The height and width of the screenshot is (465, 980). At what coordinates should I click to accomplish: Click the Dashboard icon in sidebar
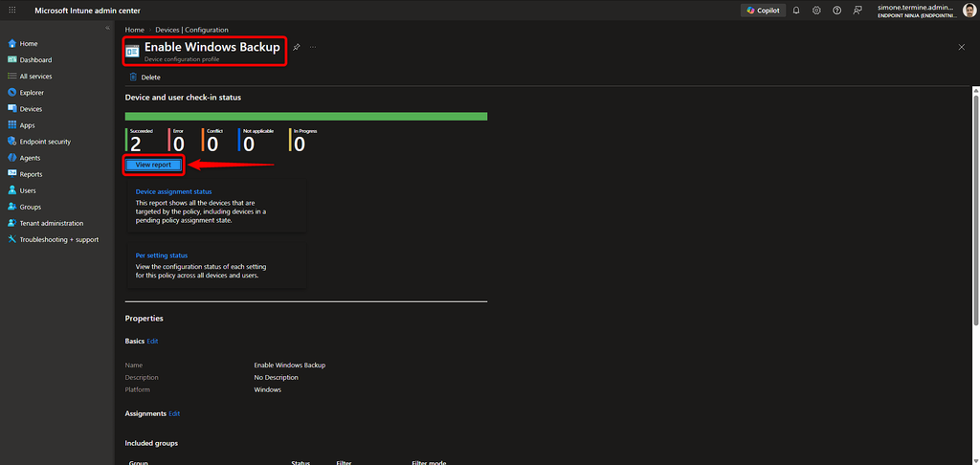[x=11, y=60]
